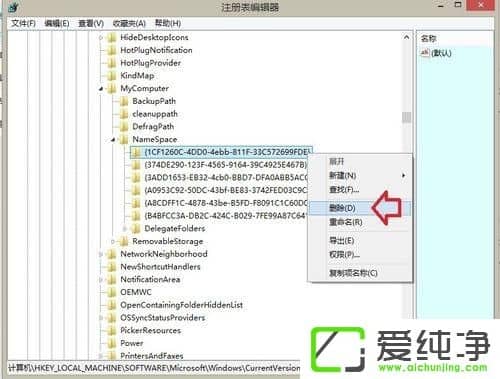Select the (默认) string value icon

pyautogui.click(x=425, y=53)
